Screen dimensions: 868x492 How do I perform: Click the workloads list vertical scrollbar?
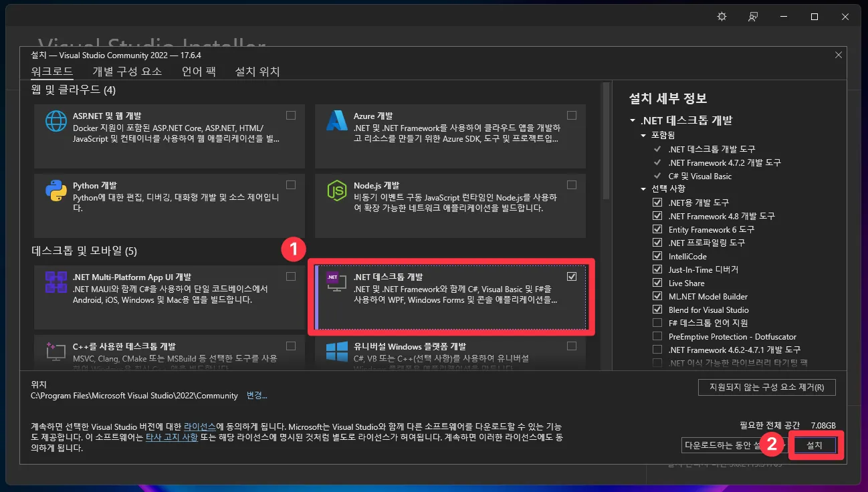coord(606,142)
